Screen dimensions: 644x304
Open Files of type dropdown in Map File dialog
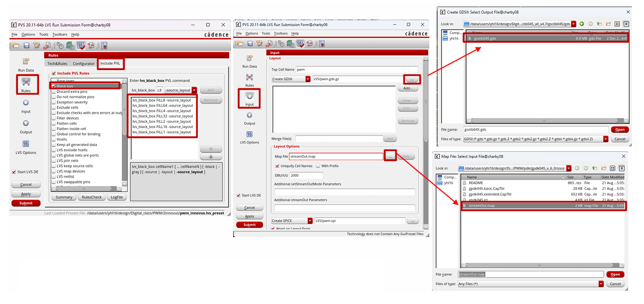601,283
